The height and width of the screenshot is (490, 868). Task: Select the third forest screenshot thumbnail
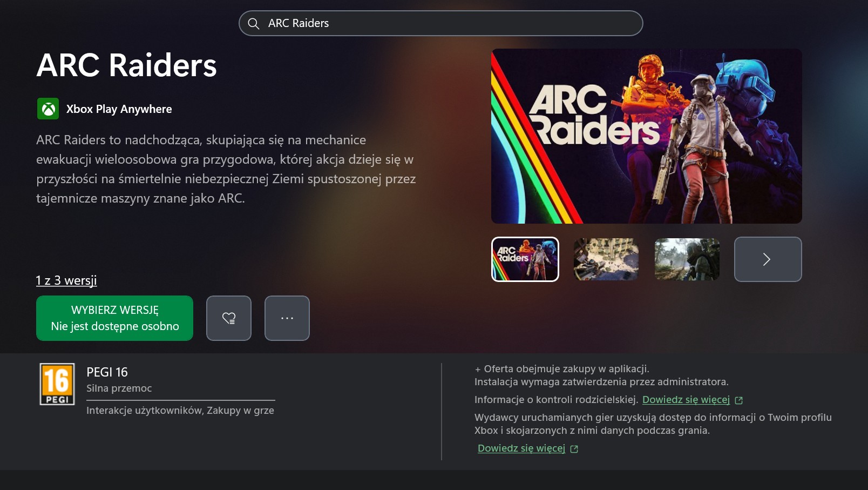click(687, 259)
